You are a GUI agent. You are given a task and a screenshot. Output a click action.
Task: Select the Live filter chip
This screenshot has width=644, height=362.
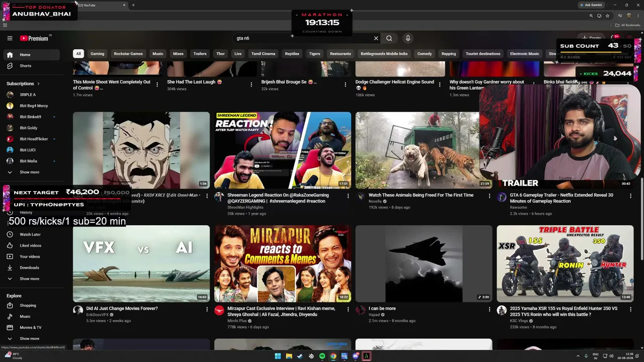[x=238, y=54]
